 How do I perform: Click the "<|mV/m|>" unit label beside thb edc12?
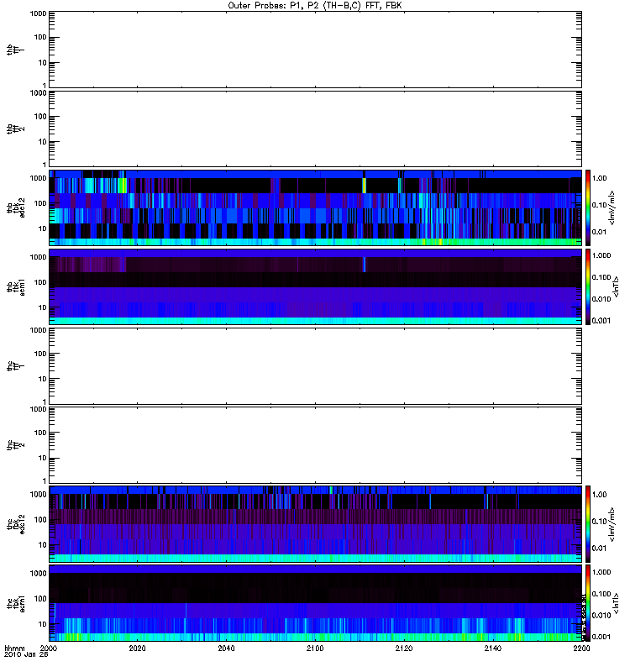coord(612,207)
